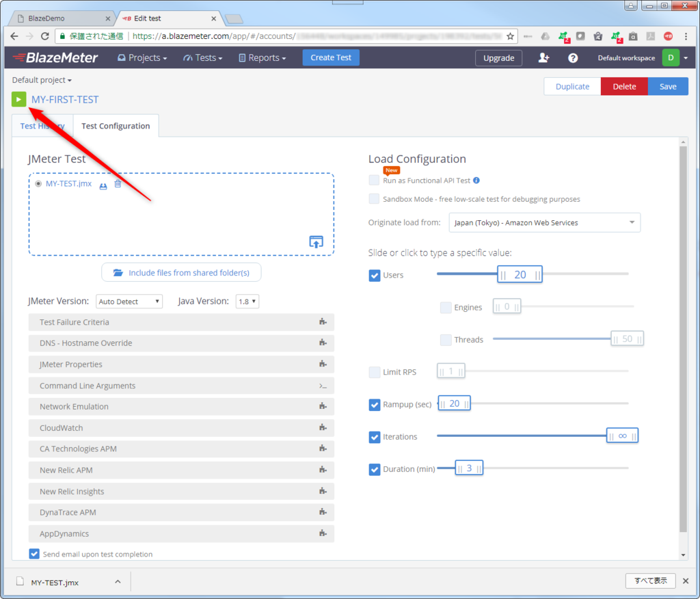Screen dimensions: 700x599
Task: Click the Rampup value field showing 20
Action: pyautogui.click(x=454, y=403)
